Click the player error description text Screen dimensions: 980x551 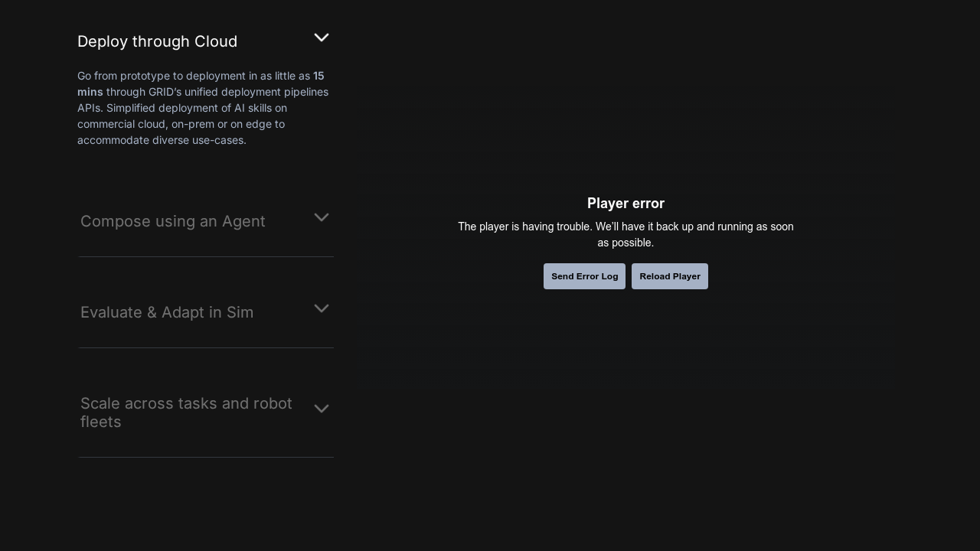(626, 235)
